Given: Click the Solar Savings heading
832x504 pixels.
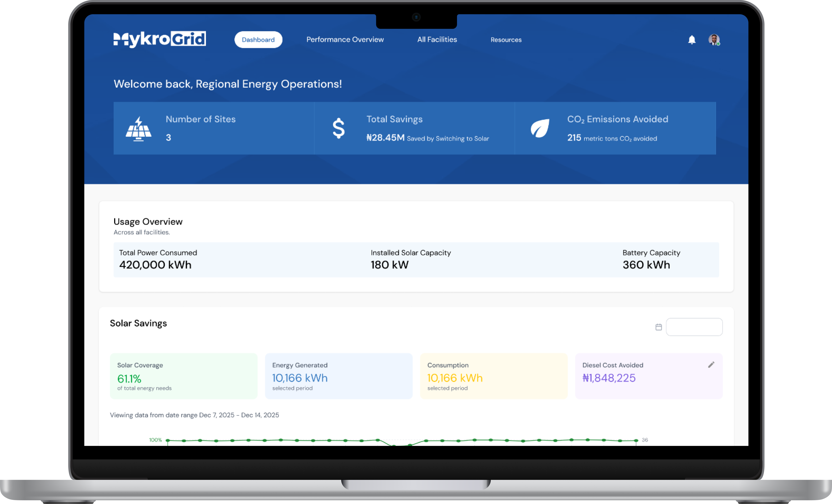Looking at the screenshot, I should pos(138,323).
